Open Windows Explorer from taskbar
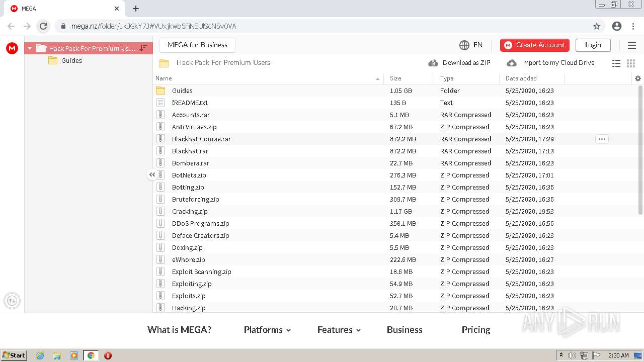 pyautogui.click(x=57, y=355)
